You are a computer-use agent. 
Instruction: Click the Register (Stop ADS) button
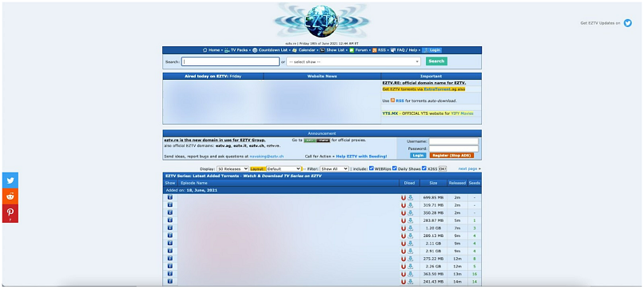(451, 156)
